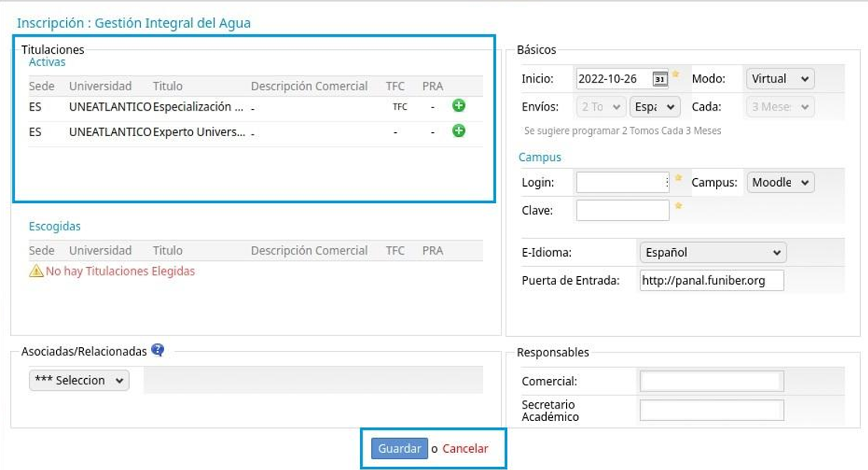This screenshot has height=470, width=868.
Task: Click the warning icon for no titulaciones
Action: (36, 271)
